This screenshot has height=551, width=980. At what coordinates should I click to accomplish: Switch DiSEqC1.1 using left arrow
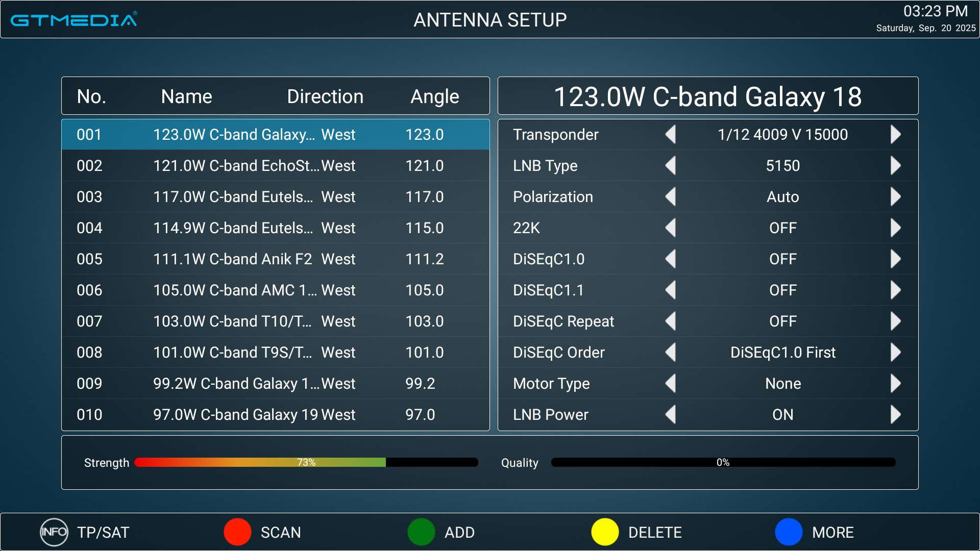pyautogui.click(x=671, y=290)
